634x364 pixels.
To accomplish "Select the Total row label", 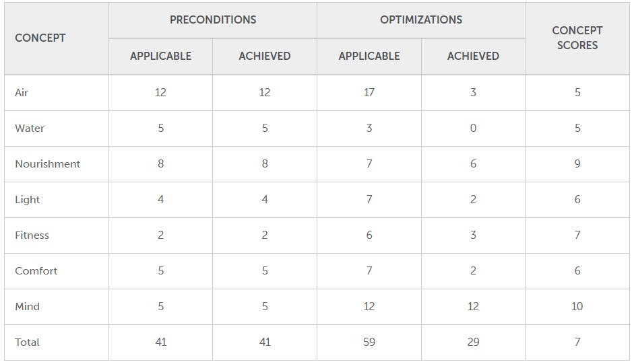I will [27, 342].
